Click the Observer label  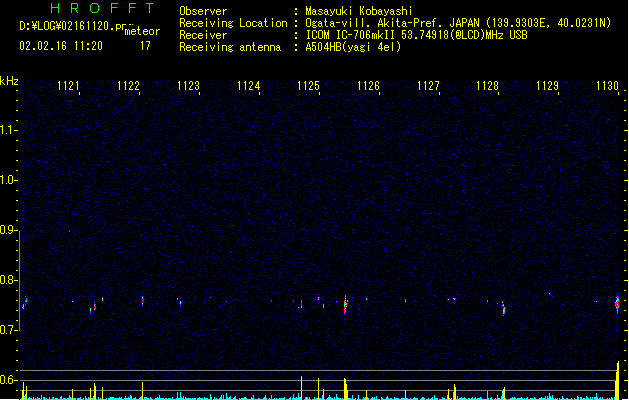(203, 11)
